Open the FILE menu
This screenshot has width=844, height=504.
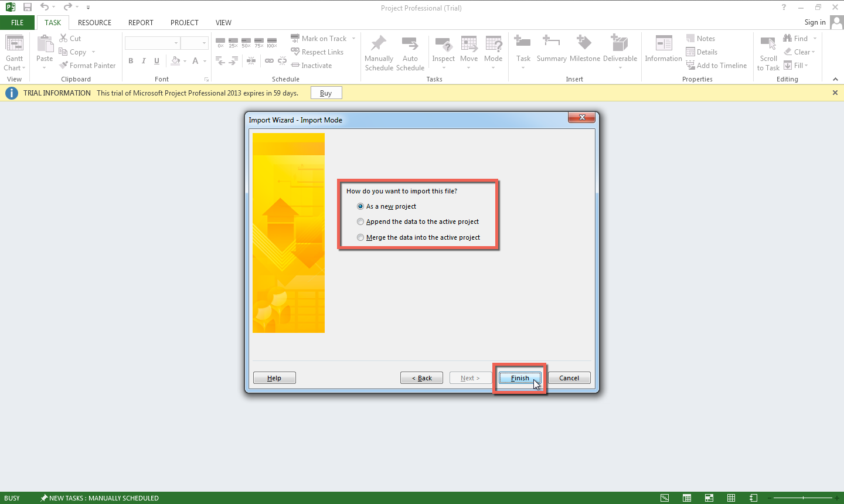[x=18, y=22]
